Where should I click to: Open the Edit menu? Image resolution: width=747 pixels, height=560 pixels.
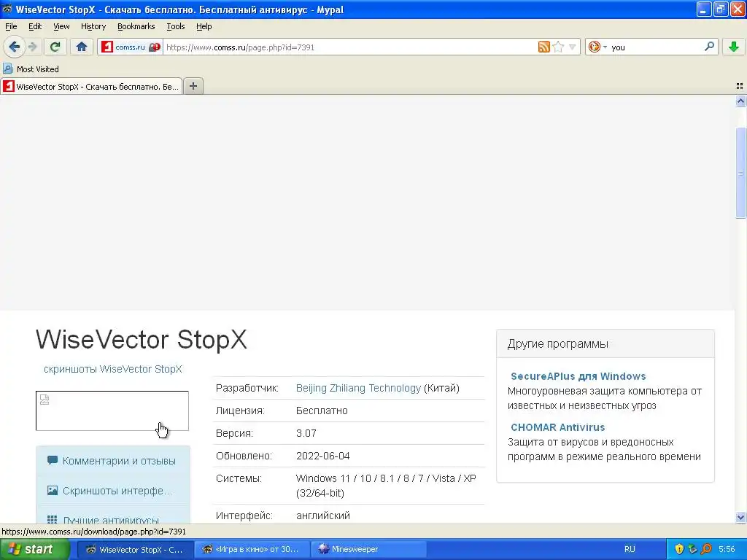[x=35, y=26]
